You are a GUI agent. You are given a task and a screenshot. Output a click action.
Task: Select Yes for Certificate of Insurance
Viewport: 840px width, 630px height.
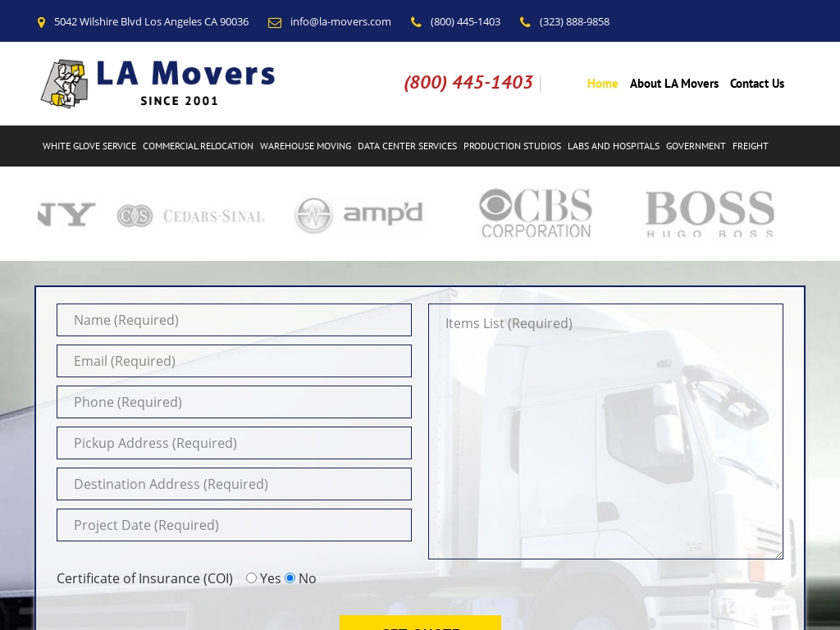click(251, 577)
